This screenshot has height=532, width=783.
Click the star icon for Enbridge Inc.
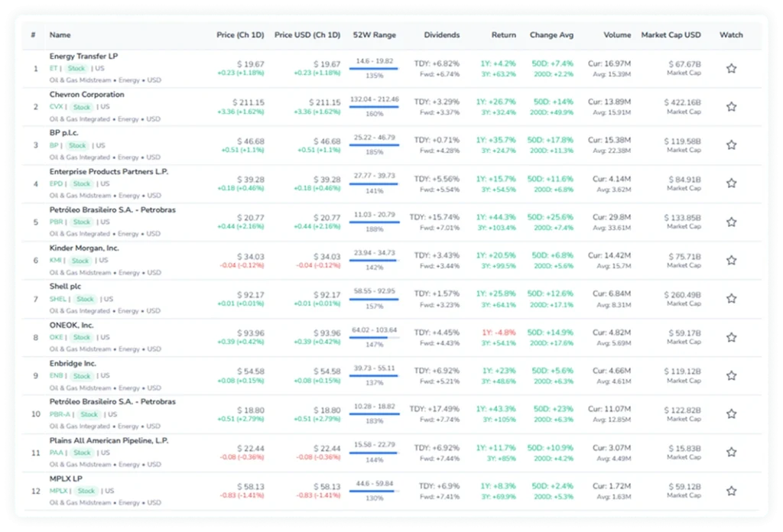click(731, 375)
